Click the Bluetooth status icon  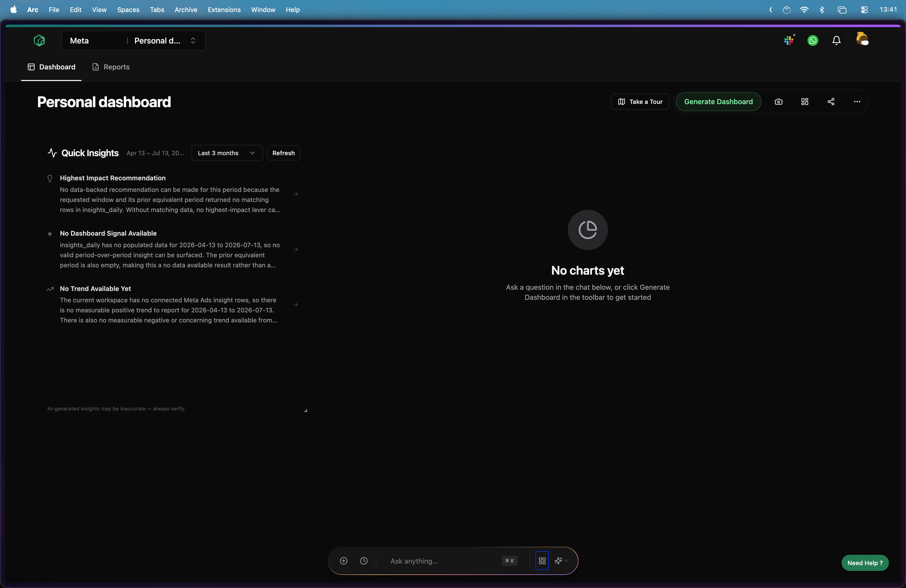tap(822, 10)
